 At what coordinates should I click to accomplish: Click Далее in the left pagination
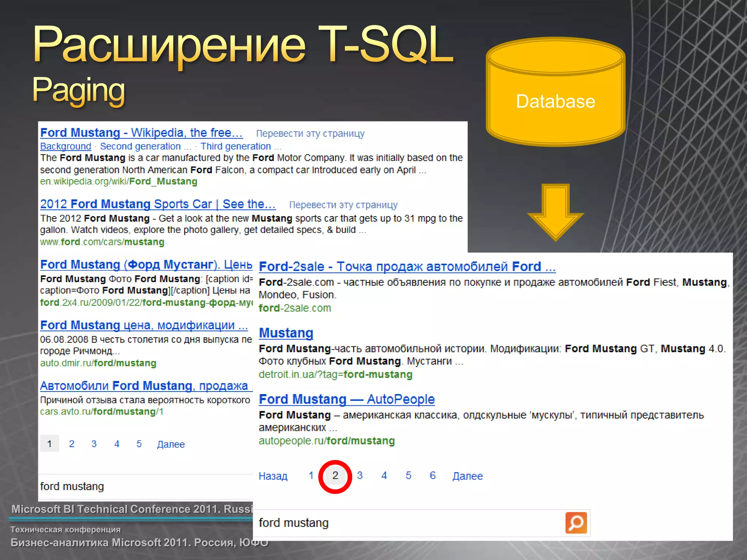pyautogui.click(x=171, y=444)
